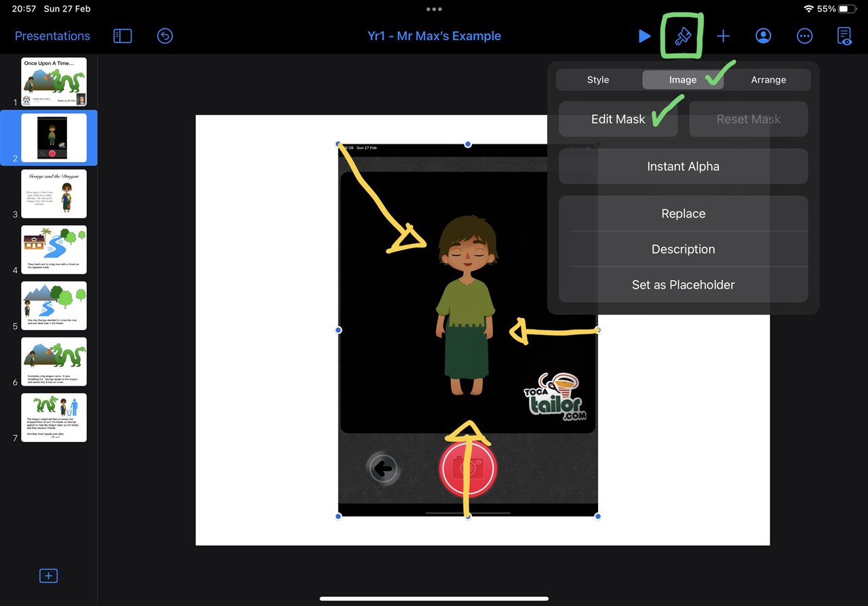
Task: Open the presenter notes view icon
Action: [844, 36]
